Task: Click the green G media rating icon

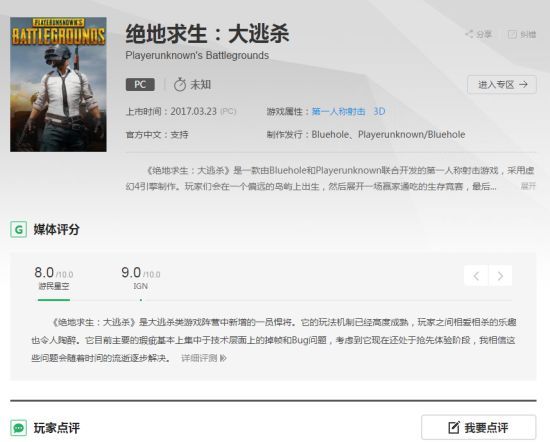Action: (x=19, y=230)
